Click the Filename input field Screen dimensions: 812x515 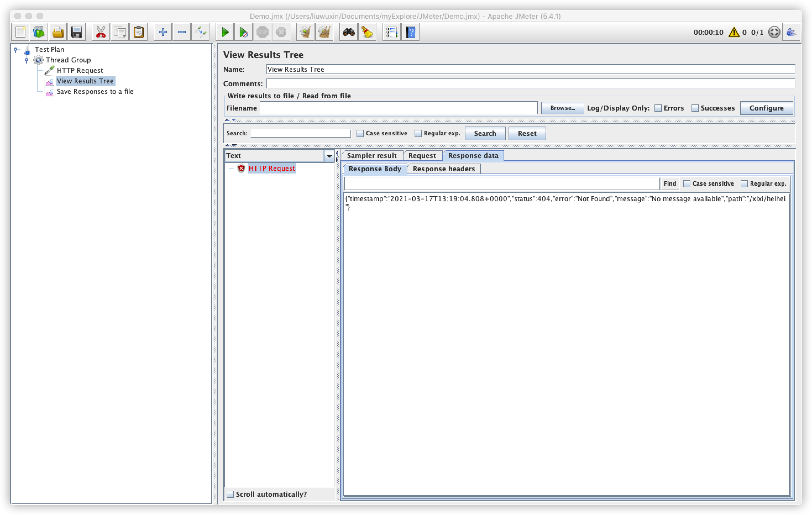pyautogui.click(x=399, y=108)
